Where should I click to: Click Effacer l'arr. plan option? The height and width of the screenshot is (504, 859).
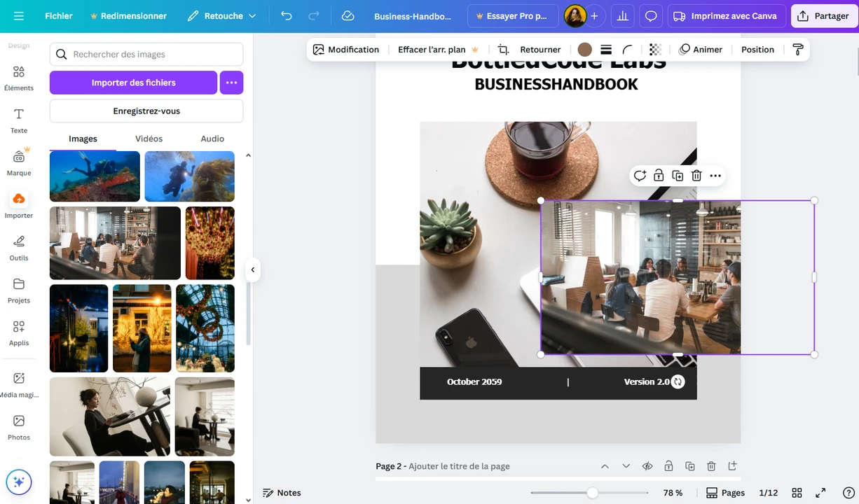tap(439, 50)
